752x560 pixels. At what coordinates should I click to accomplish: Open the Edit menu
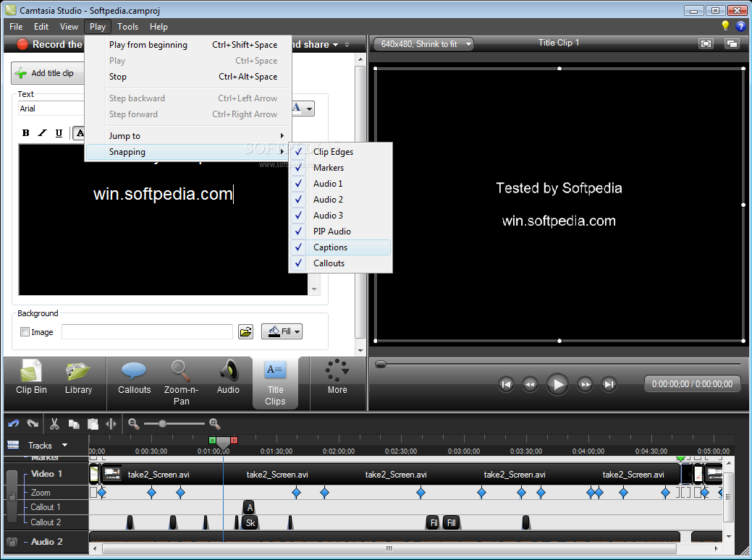pyautogui.click(x=41, y=27)
